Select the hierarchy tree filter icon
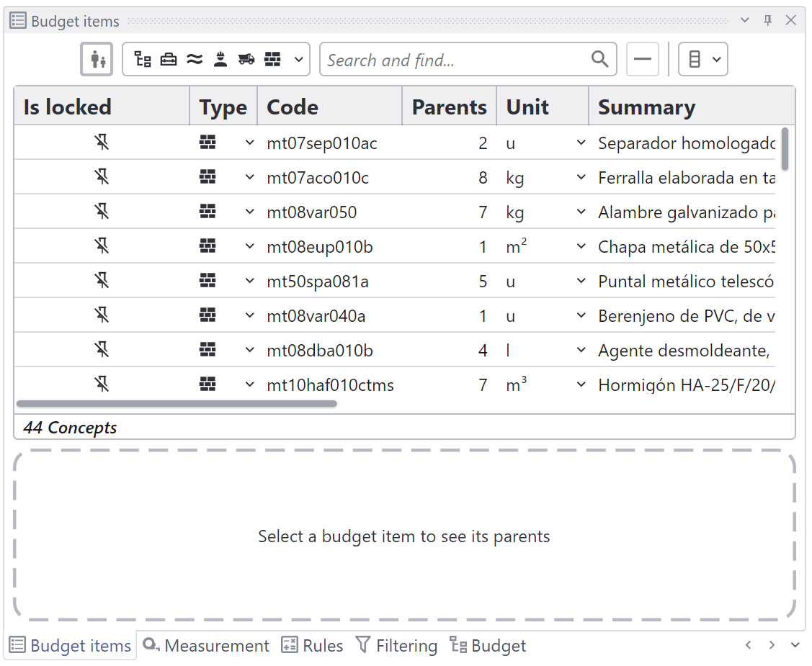 [x=143, y=60]
